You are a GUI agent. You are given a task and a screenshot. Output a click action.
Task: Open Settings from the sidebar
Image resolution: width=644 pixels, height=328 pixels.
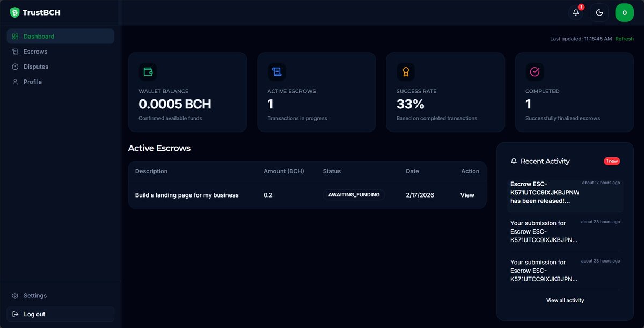tap(61, 296)
